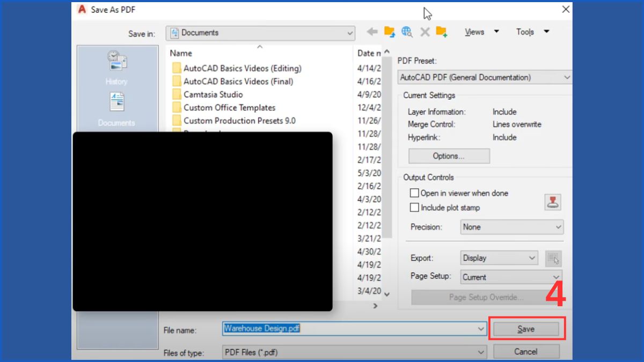Open the Precision dropdown
The width and height of the screenshot is (644, 362).
512,227
